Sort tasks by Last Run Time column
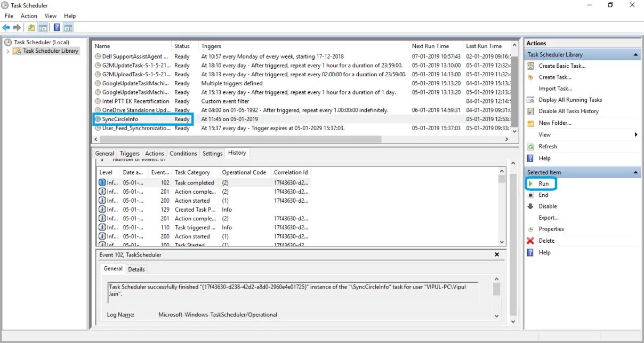Screen dimensions: 644x343 487,46
